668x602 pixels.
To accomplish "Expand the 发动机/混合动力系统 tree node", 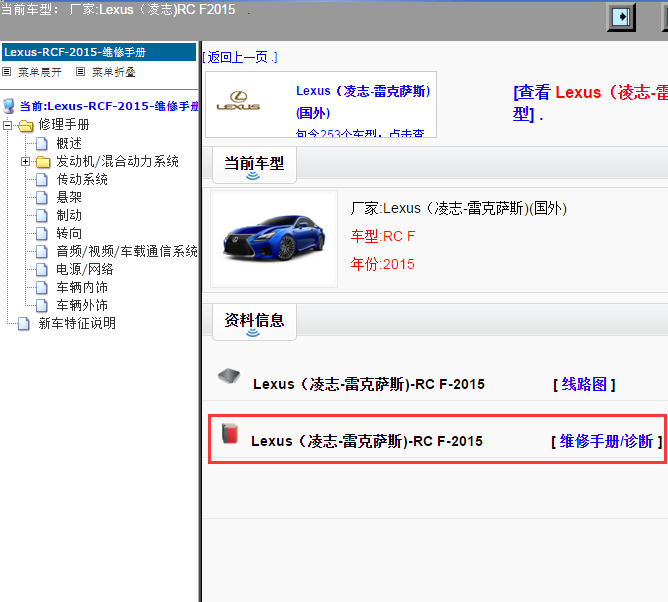I will pos(25,161).
